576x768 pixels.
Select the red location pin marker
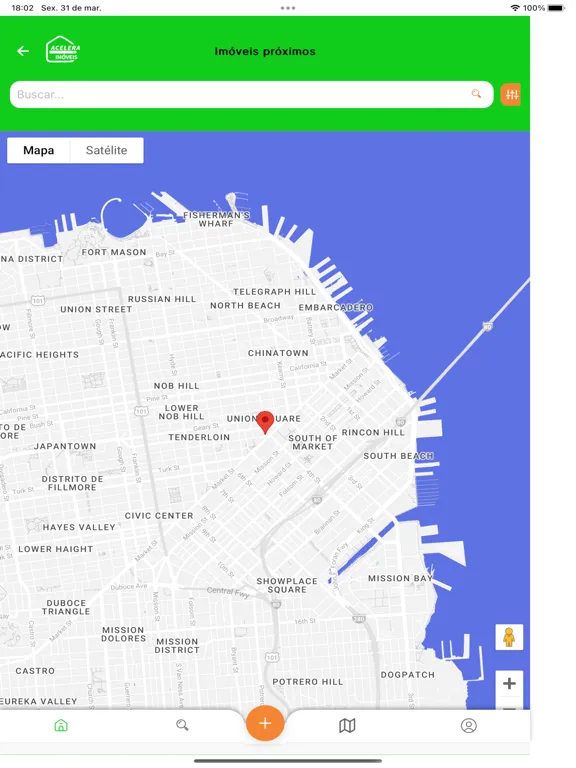(265, 423)
